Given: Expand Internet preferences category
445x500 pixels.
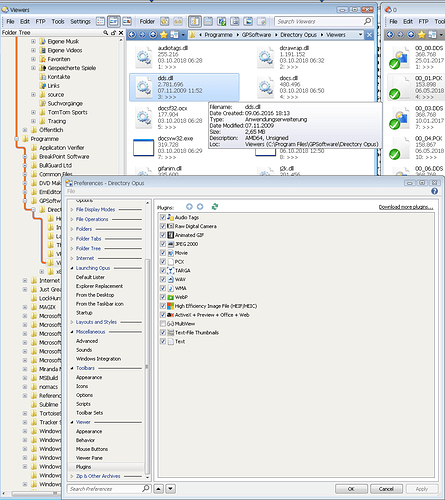Looking at the screenshot, I should [72, 258].
